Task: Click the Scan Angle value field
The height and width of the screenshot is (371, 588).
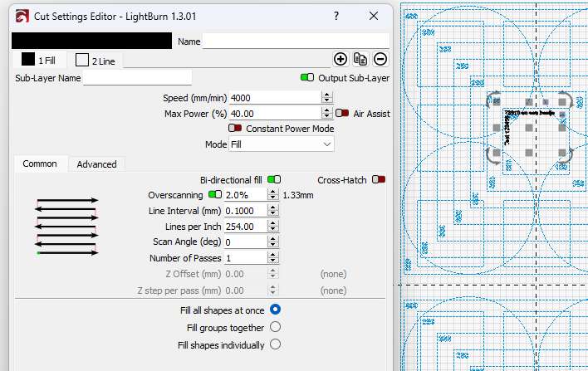Action: click(x=246, y=242)
